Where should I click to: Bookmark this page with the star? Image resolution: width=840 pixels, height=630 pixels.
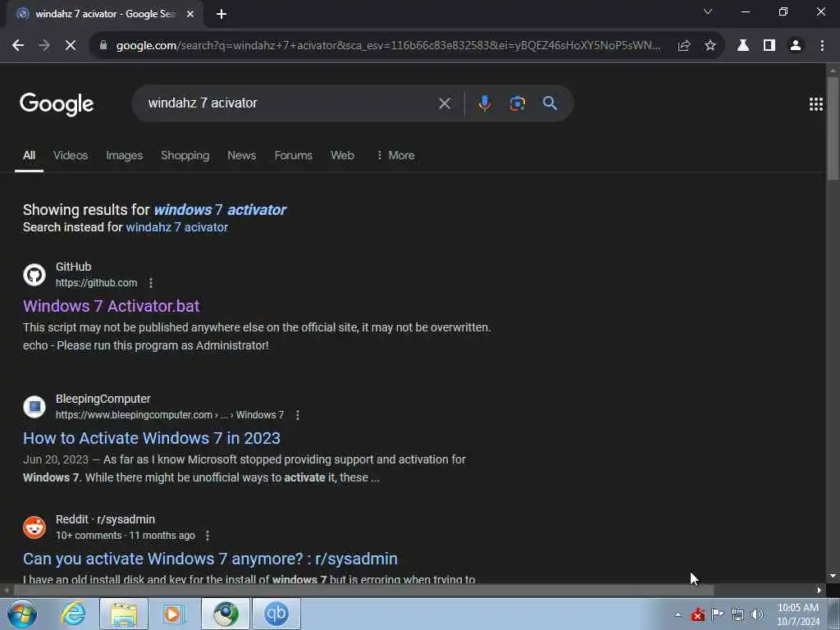click(x=710, y=46)
